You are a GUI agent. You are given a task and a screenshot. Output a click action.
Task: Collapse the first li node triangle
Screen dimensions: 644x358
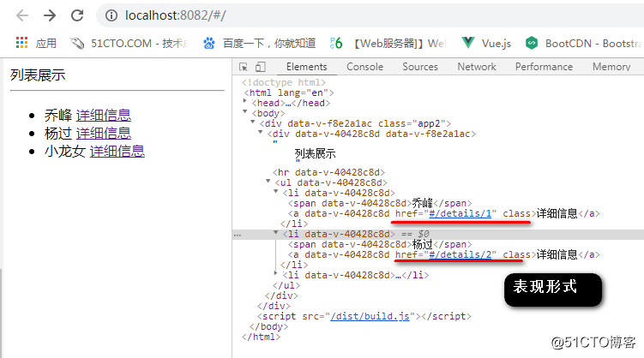click(x=276, y=191)
